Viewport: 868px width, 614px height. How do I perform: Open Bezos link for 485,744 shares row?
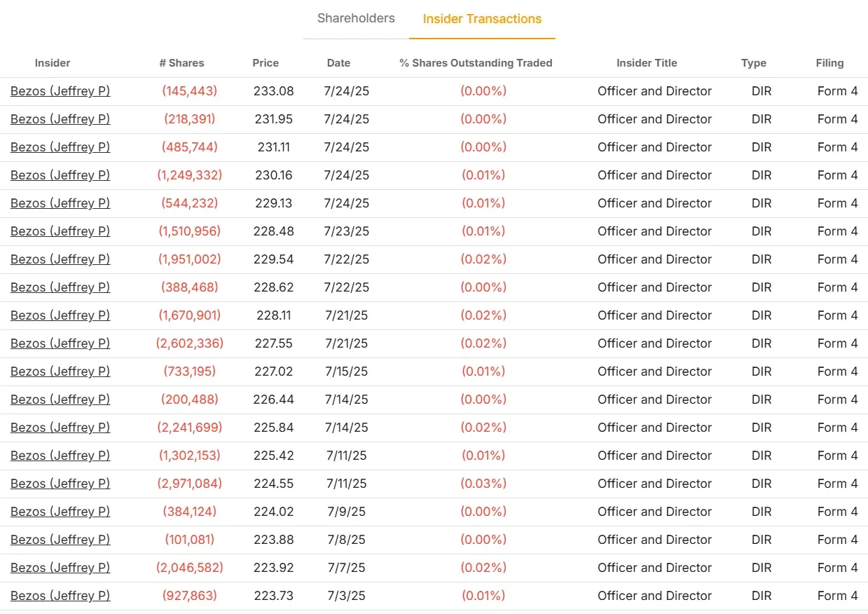(x=60, y=147)
